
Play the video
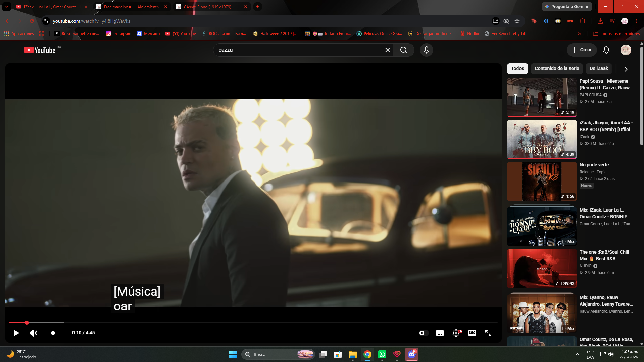(x=16, y=333)
